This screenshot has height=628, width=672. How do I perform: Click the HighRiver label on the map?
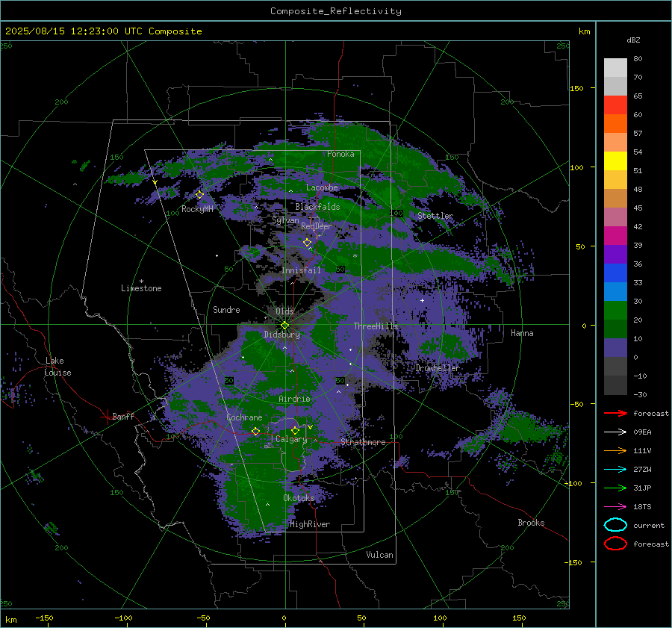pyautogui.click(x=310, y=524)
